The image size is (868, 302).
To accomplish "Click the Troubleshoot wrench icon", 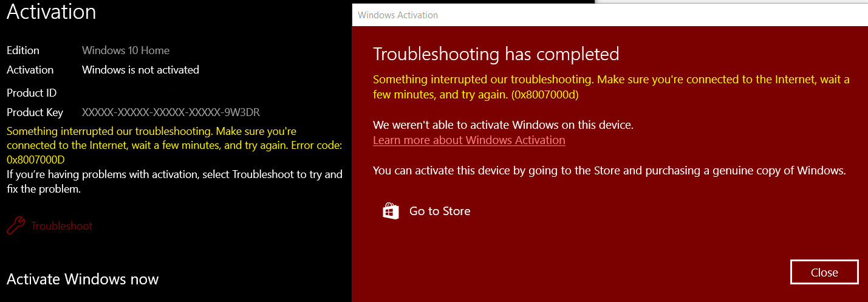I will pyautogui.click(x=15, y=226).
